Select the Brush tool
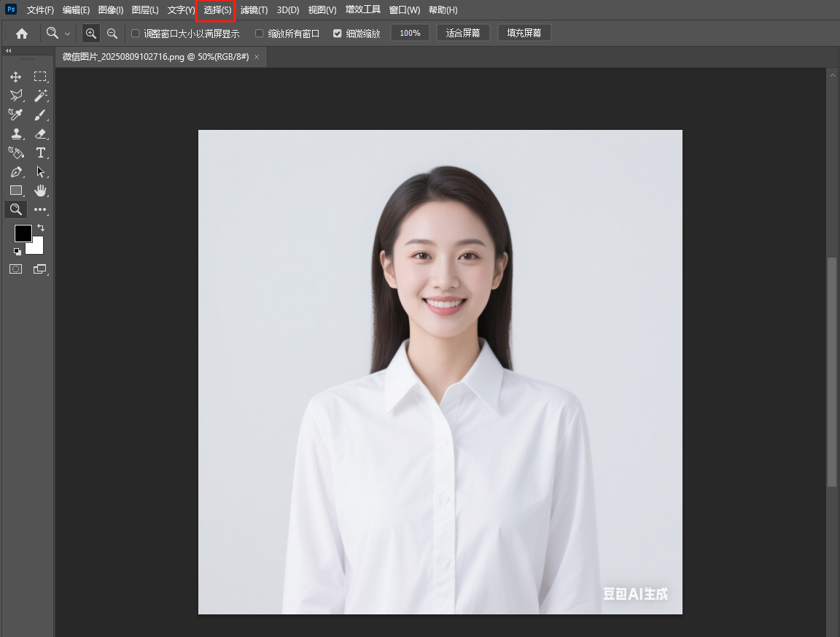Viewport: 840px width, 637px height. click(x=40, y=115)
